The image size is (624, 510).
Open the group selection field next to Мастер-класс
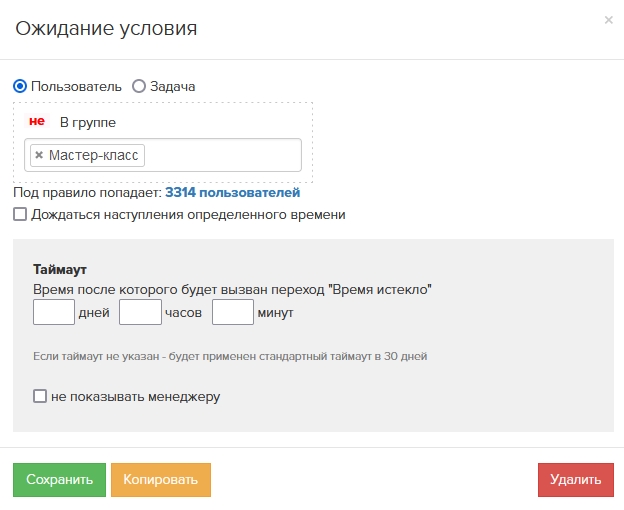(x=220, y=155)
